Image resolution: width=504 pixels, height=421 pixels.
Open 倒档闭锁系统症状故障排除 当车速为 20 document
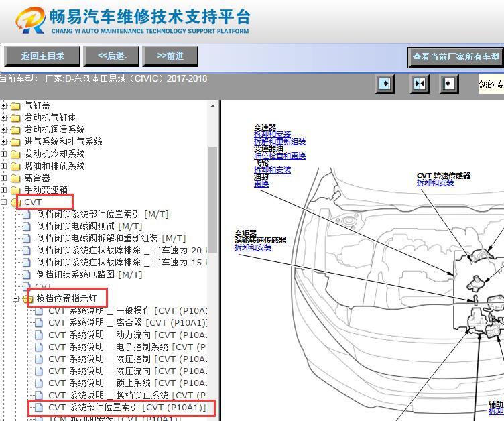(x=122, y=251)
